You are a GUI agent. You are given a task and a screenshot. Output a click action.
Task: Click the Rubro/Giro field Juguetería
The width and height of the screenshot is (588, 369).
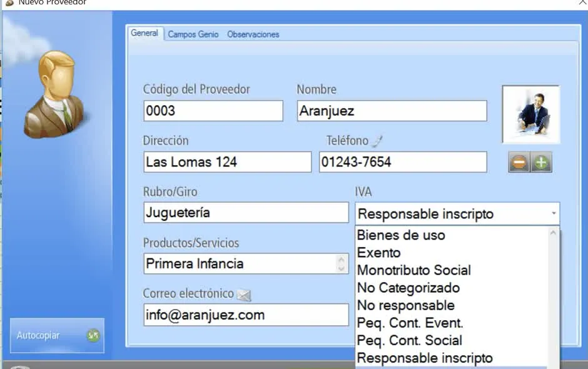click(246, 213)
